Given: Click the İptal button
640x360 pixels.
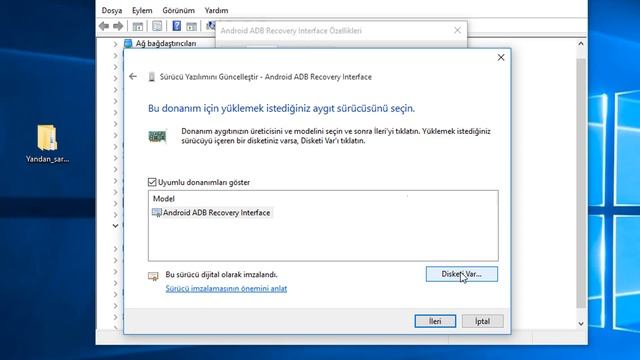Looking at the screenshot, I should coord(482,321).
